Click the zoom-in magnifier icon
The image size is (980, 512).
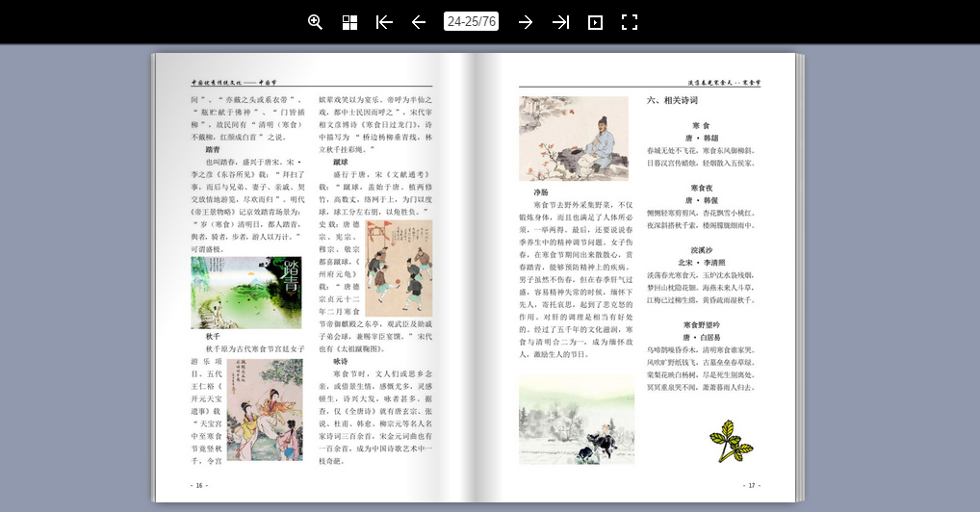pos(315,22)
